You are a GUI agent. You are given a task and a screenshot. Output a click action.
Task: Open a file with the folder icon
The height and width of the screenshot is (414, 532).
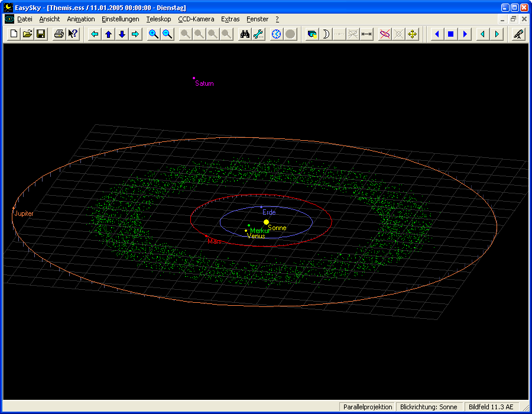(28, 34)
